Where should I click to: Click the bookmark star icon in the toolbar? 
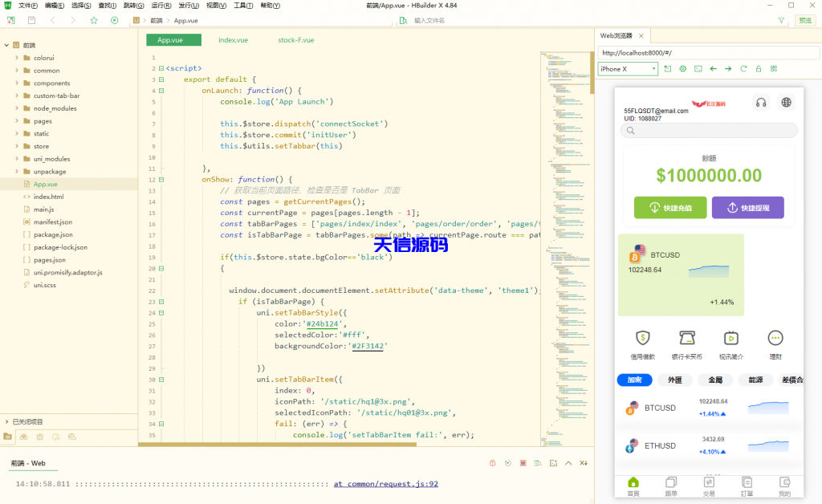[x=94, y=20]
